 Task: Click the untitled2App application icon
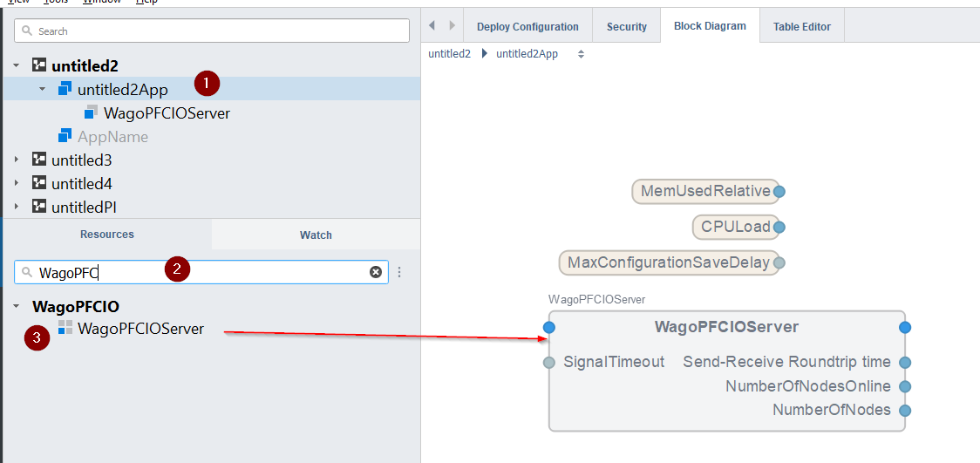[x=65, y=89]
